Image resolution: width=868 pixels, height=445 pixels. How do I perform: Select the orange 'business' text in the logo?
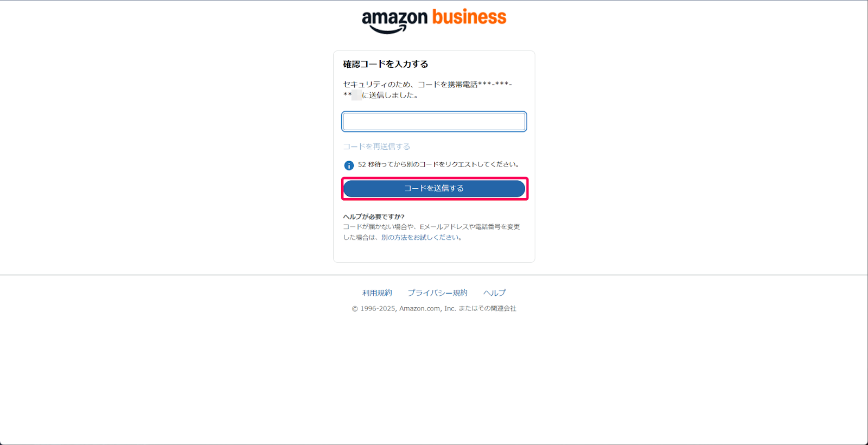[x=469, y=17]
